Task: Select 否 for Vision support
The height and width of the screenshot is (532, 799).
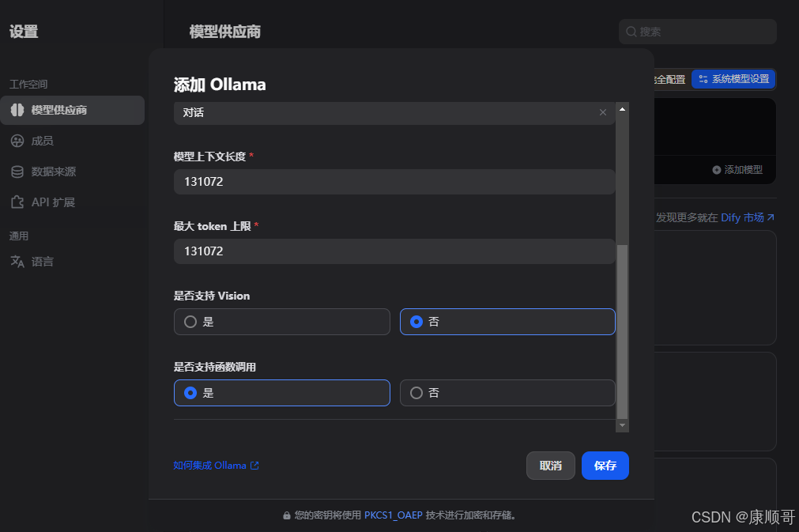Action: [x=507, y=322]
